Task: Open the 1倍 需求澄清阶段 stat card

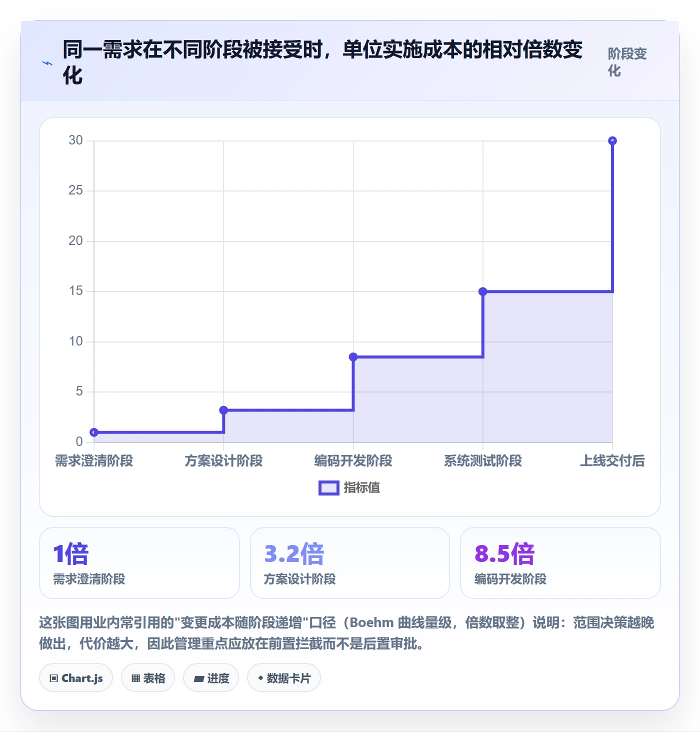Action: [139, 563]
